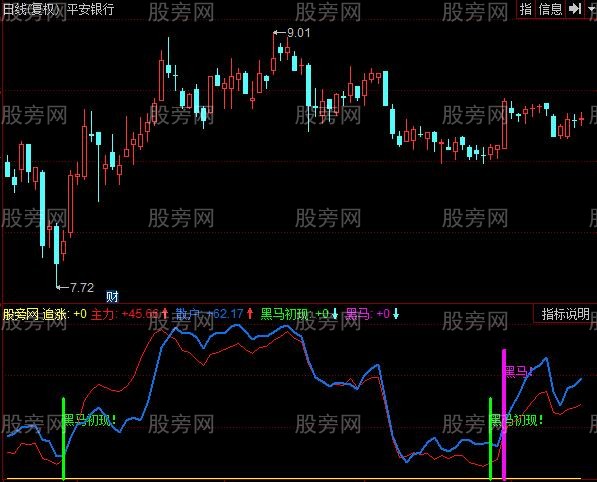Click the 财 financial marker icon

112,296
